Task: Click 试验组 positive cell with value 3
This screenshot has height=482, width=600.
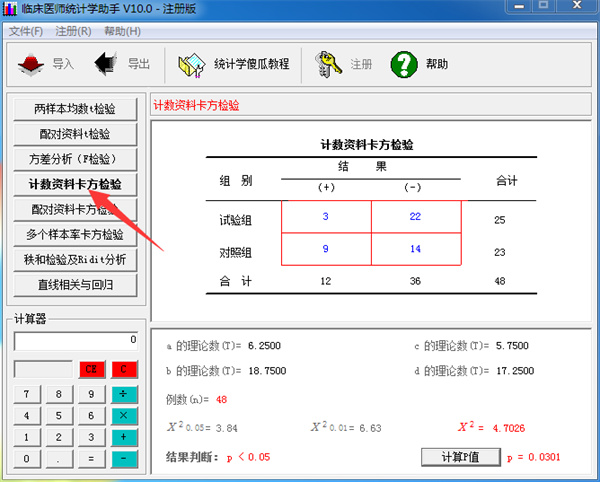Action: point(326,217)
